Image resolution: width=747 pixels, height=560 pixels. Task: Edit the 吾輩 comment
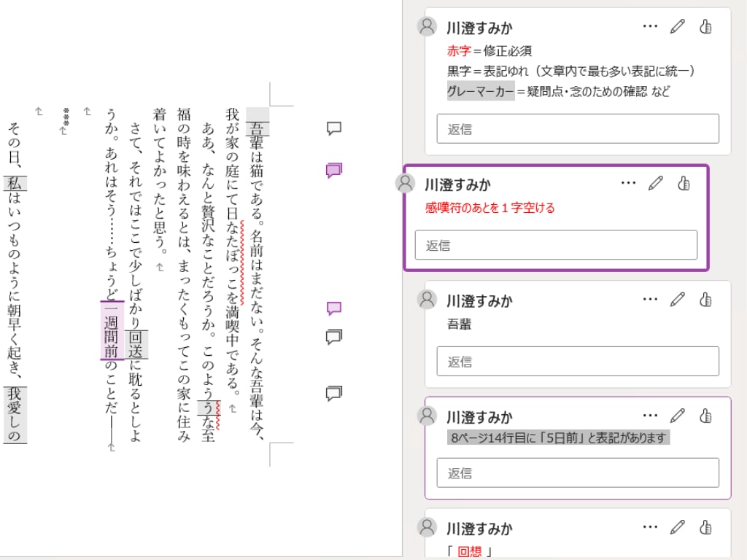tap(678, 299)
